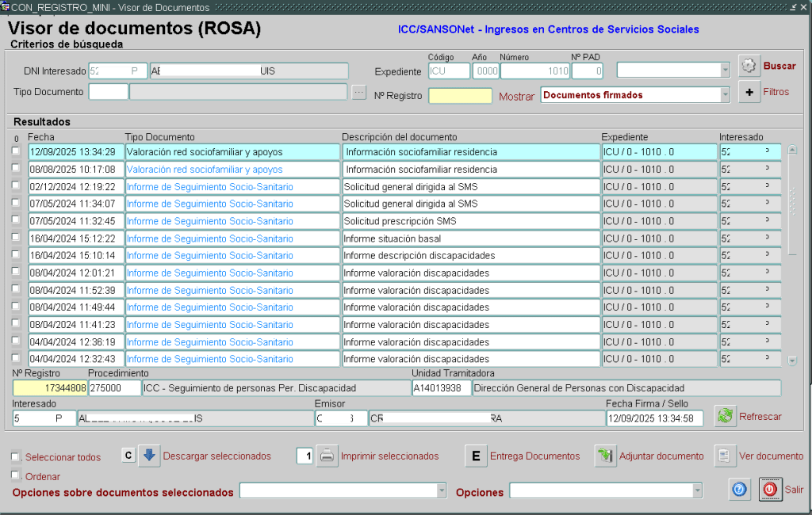Viewport: 812px width, 515px height.
Task: Open the Opciones dropdown list
Action: click(697, 492)
